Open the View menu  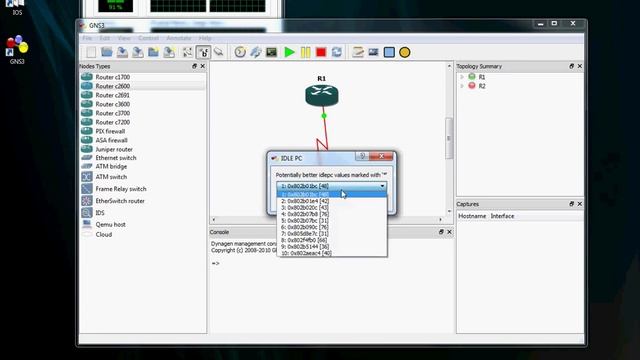coord(124,38)
